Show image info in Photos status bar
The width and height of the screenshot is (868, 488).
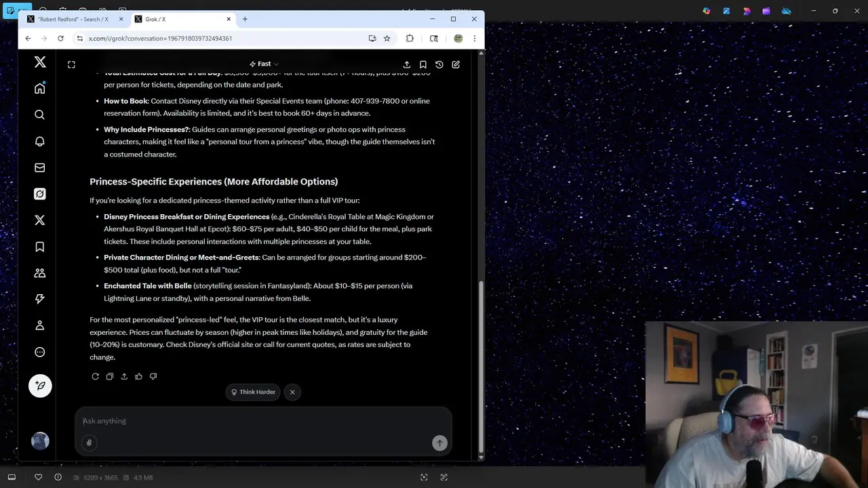click(58, 477)
